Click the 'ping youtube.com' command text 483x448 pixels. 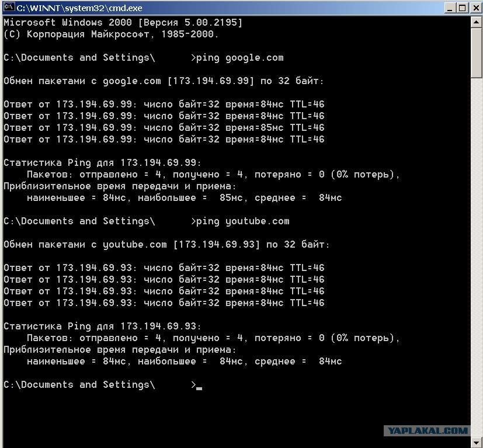(x=243, y=221)
